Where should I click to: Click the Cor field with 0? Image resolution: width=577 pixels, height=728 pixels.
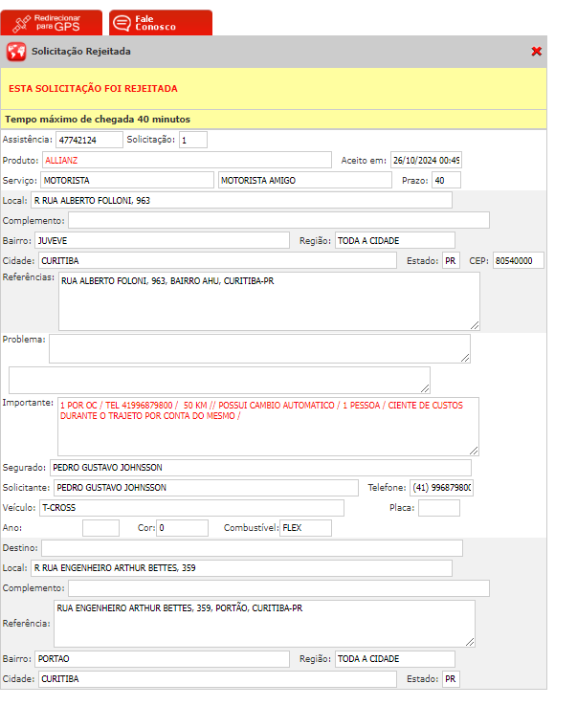(x=182, y=528)
